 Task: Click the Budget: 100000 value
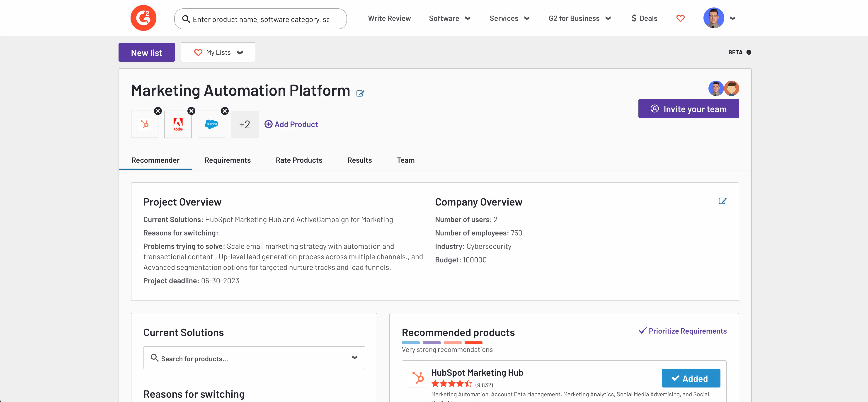(461, 260)
